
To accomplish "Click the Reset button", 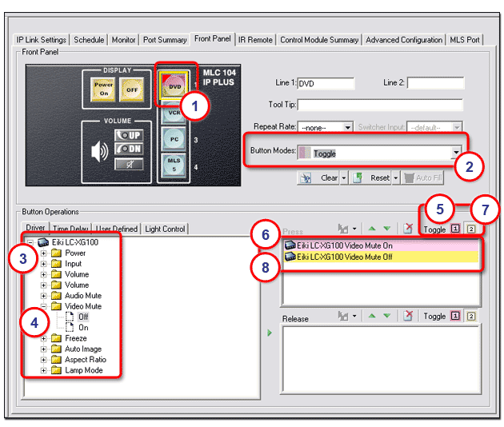I will [379, 178].
